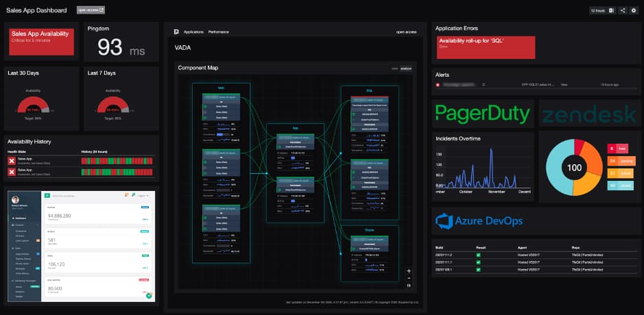Select the Oracle group header in map
Viewport: 644px width, 315px height.
coord(370,229)
